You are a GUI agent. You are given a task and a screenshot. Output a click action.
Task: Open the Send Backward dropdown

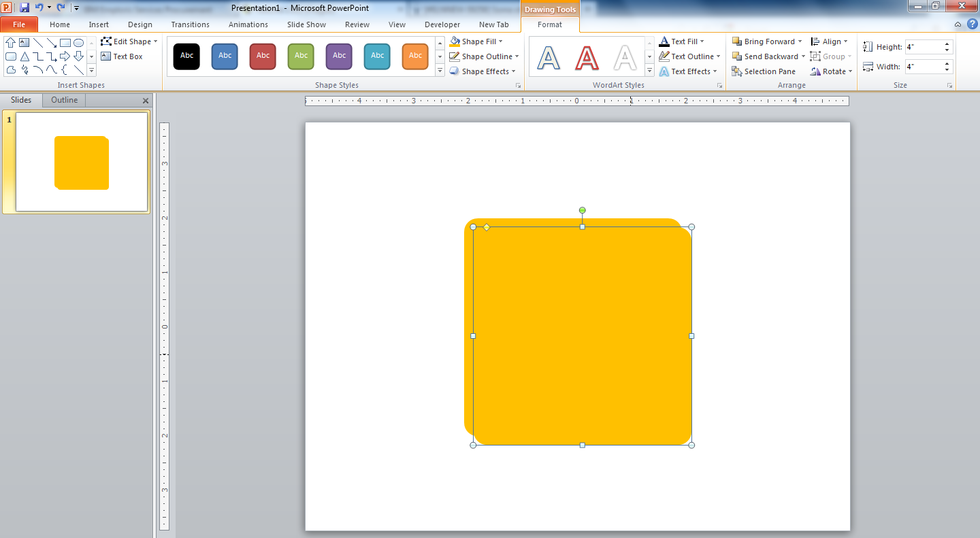coord(769,56)
